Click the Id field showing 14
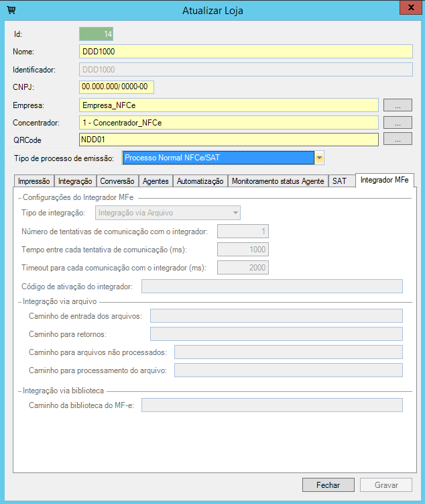Screen dimensions: 425x504 (x=97, y=34)
